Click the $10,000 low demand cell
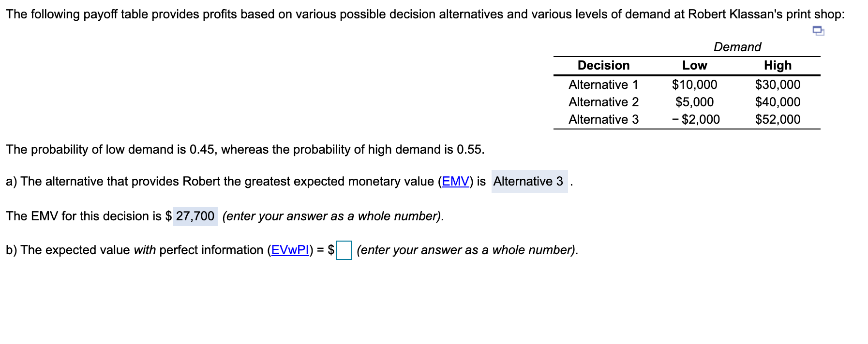The width and height of the screenshot is (868, 344). click(x=694, y=85)
